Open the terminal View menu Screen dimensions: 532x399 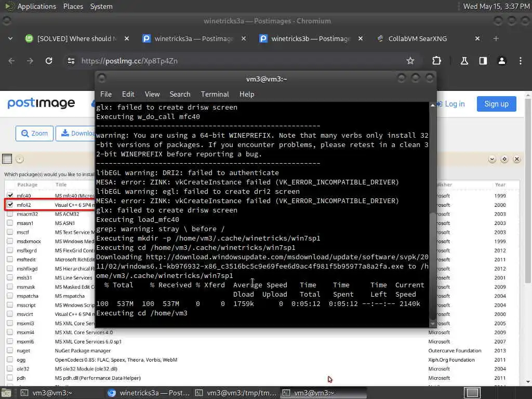coord(152,95)
